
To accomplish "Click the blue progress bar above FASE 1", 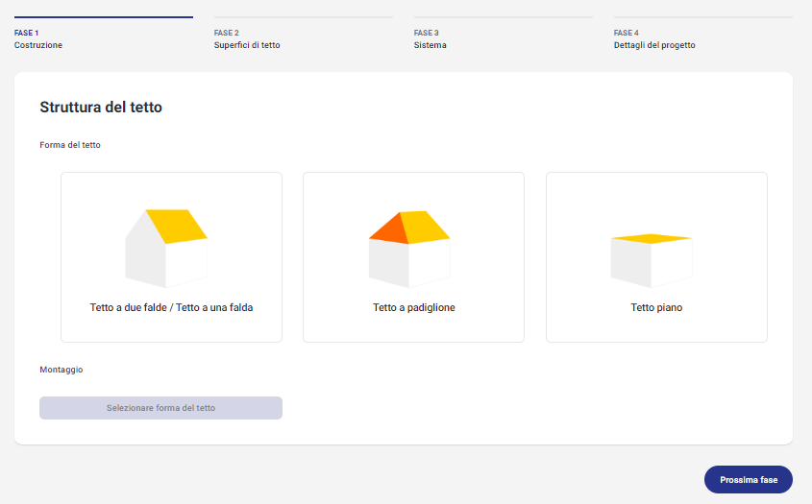I will click(x=104, y=17).
